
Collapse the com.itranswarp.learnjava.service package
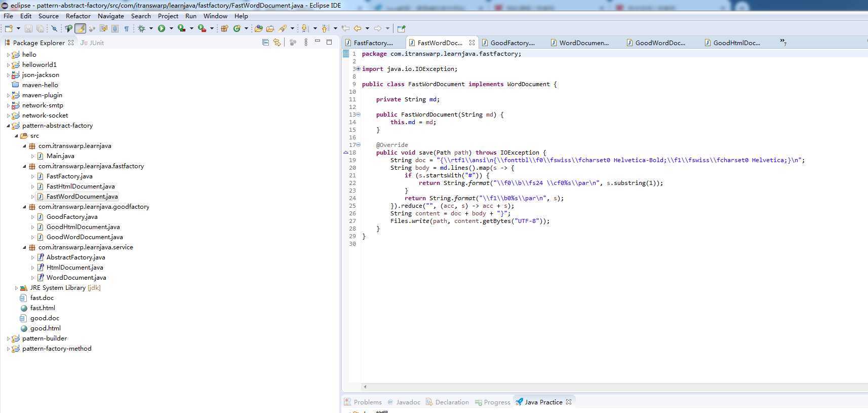(24, 247)
